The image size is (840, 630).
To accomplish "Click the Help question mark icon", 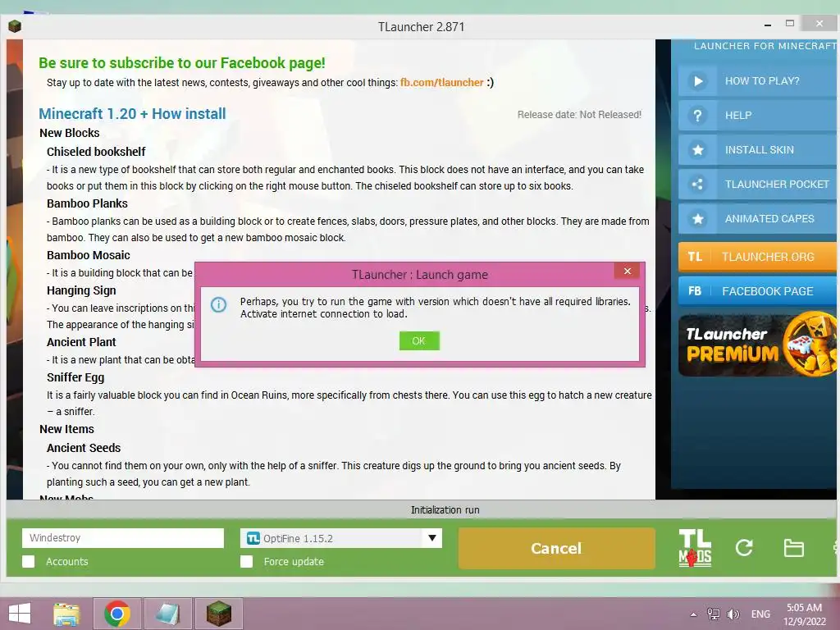I will click(697, 115).
